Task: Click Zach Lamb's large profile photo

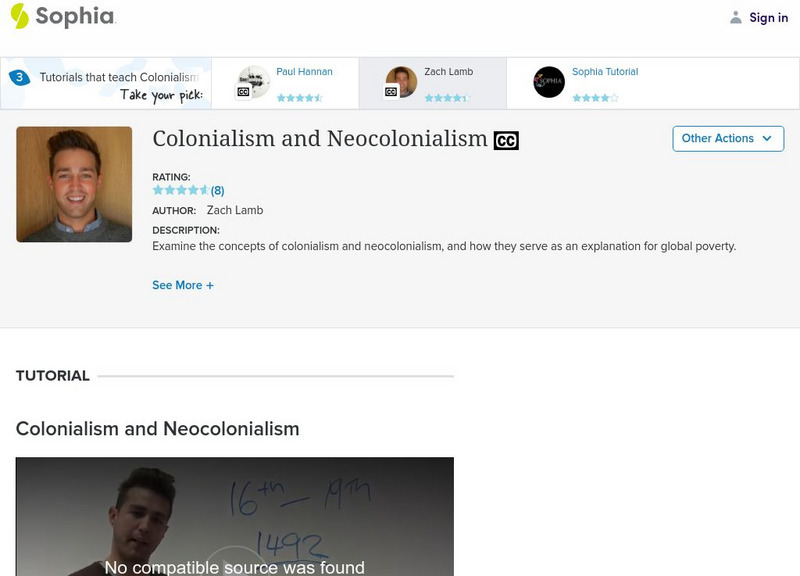Action: tap(74, 184)
